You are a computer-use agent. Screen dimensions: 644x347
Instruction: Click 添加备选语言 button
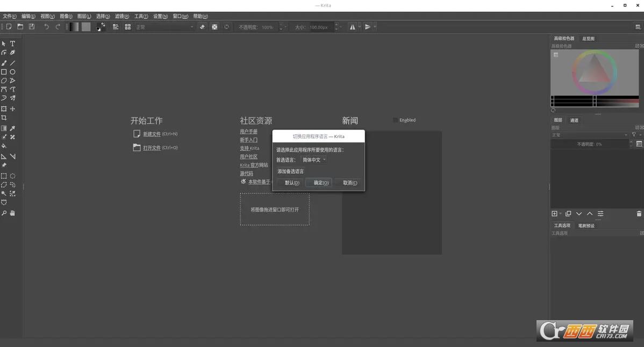[291, 171]
